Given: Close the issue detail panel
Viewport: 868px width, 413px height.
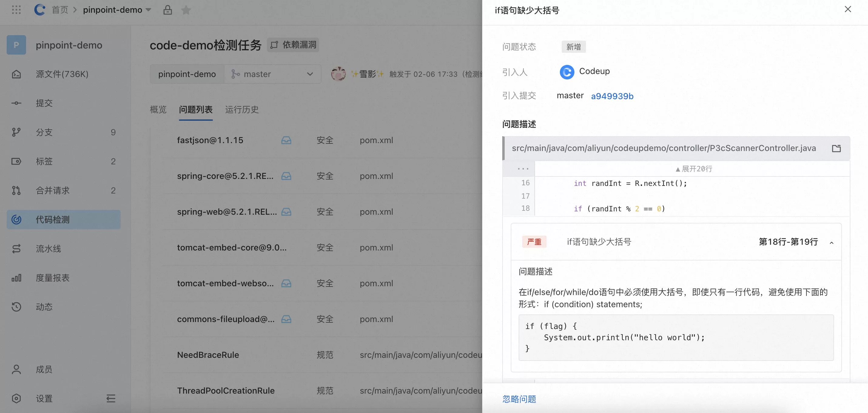Looking at the screenshot, I should (x=848, y=9).
